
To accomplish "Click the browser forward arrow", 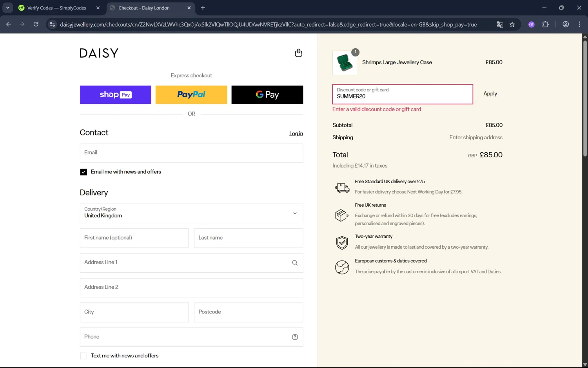I will pos(22,24).
